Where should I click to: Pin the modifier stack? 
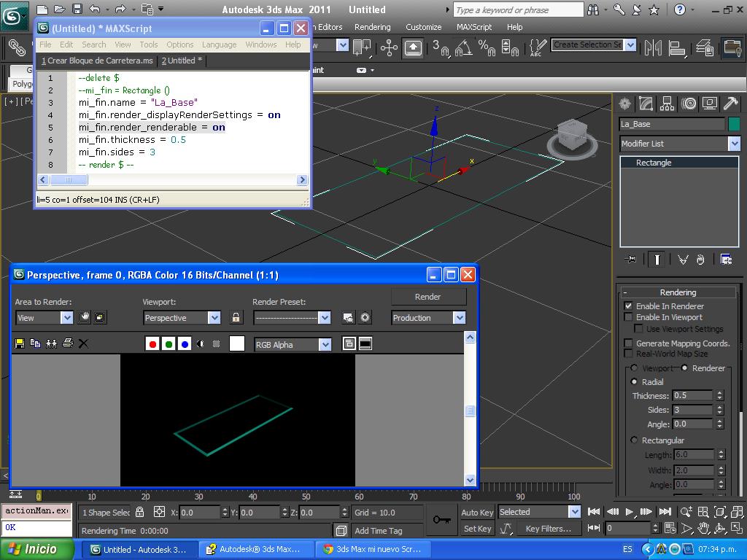631,260
